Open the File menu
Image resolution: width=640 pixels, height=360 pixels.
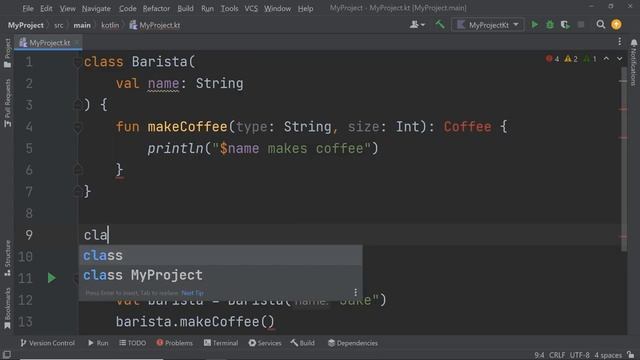(28, 8)
